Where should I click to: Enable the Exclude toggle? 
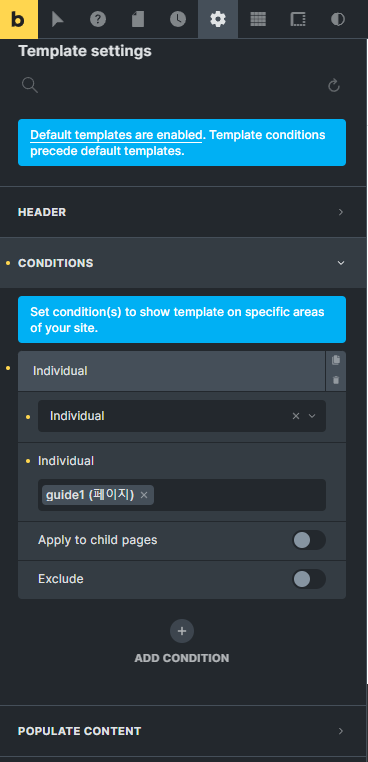tap(309, 579)
